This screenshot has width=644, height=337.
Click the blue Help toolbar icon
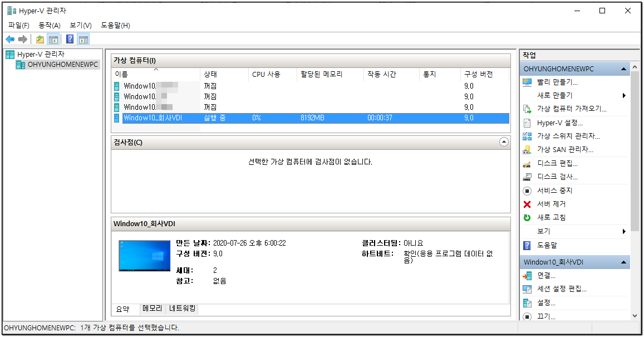70,40
